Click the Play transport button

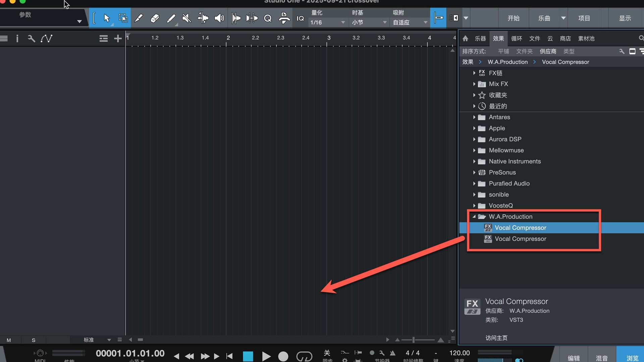click(266, 356)
